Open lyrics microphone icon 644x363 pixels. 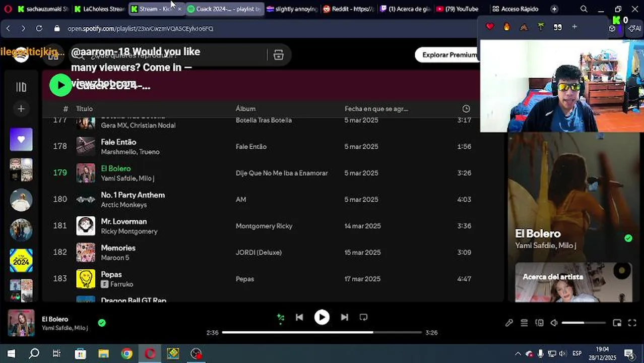[509, 323]
